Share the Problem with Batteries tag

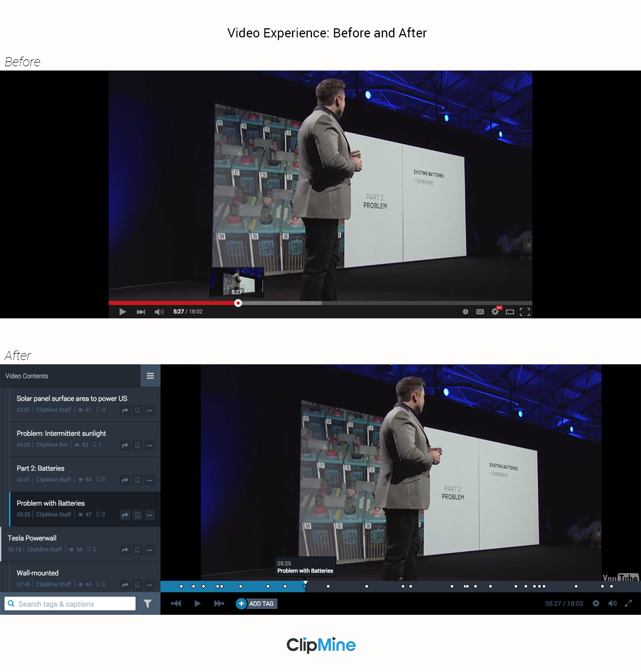tap(125, 515)
